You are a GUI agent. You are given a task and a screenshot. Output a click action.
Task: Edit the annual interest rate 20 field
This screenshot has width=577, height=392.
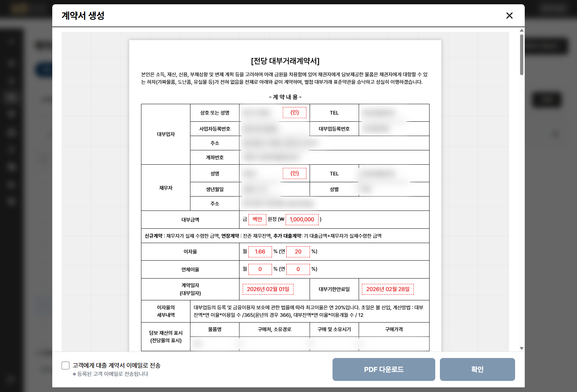[x=298, y=252]
